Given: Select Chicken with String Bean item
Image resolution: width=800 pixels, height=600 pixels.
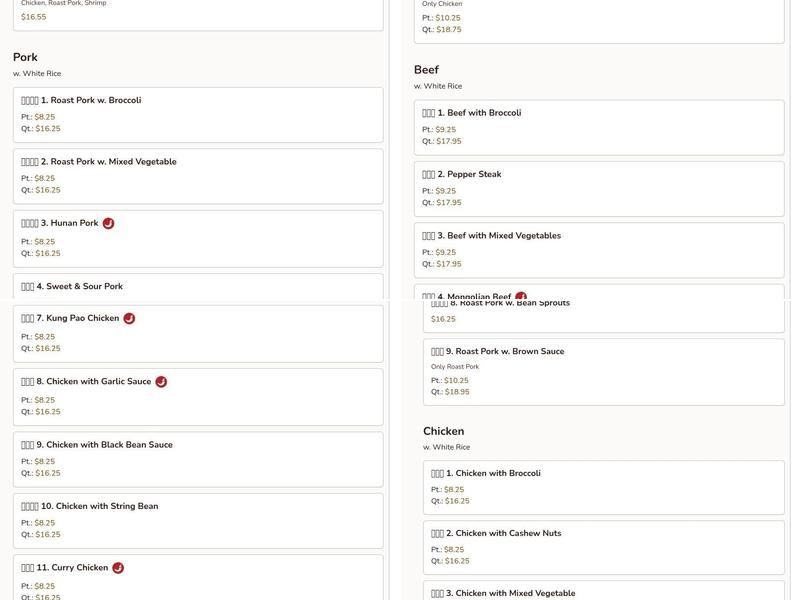Looking at the screenshot, I should click(x=197, y=521).
